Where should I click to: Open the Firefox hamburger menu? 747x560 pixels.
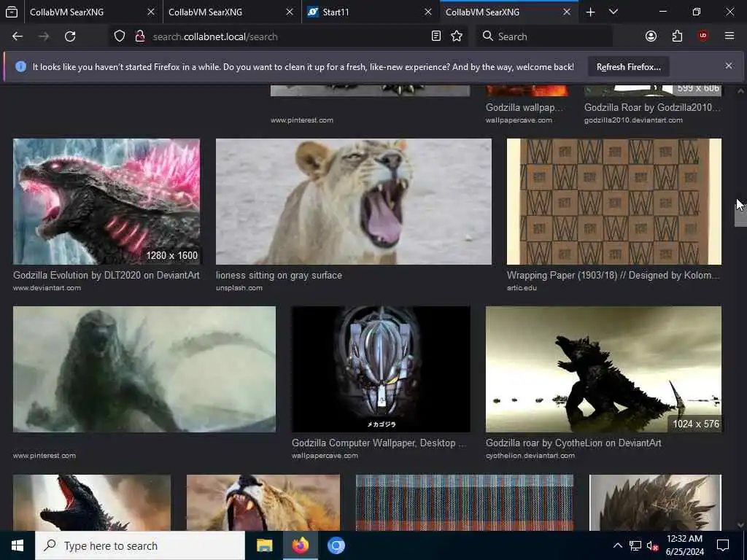(x=729, y=36)
